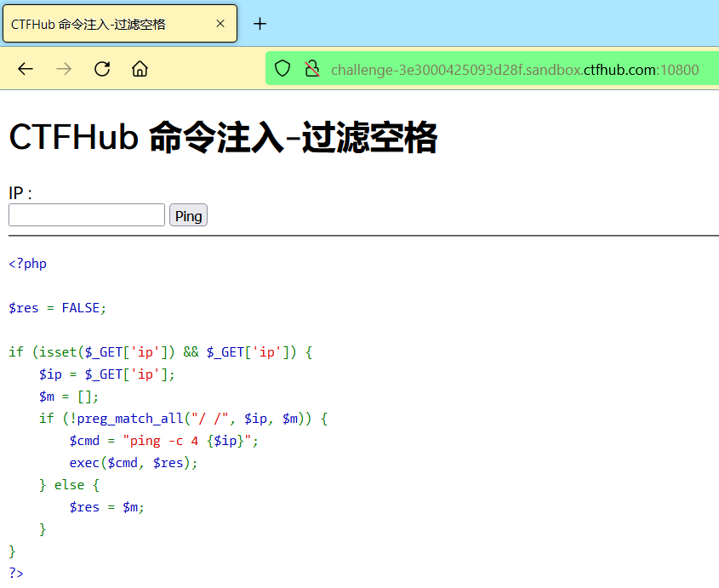Click the '$m = [];' code line
Viewport: 719px width, 588px height.
[x=69, y=397]
